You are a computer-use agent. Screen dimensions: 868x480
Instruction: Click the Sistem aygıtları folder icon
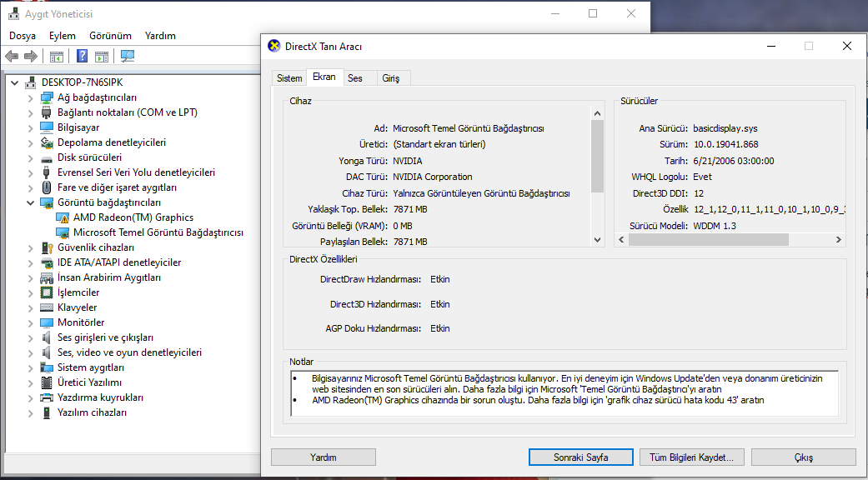(x=47, y=367)
